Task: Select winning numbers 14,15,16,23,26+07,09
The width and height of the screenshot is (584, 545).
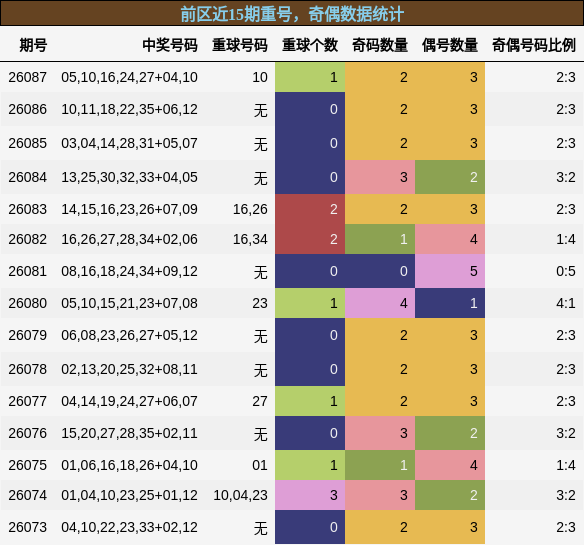Action: pos(129,209)
